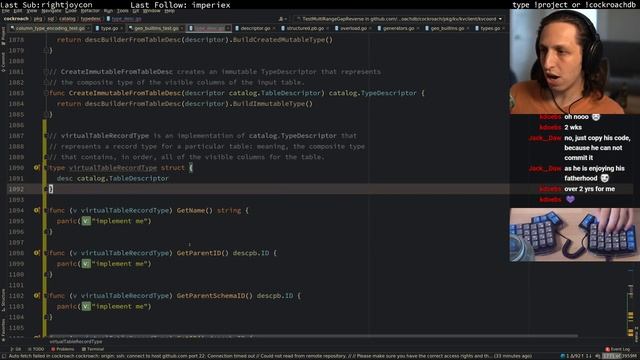Open the Project tool window sidebar button

pos(3,37)
